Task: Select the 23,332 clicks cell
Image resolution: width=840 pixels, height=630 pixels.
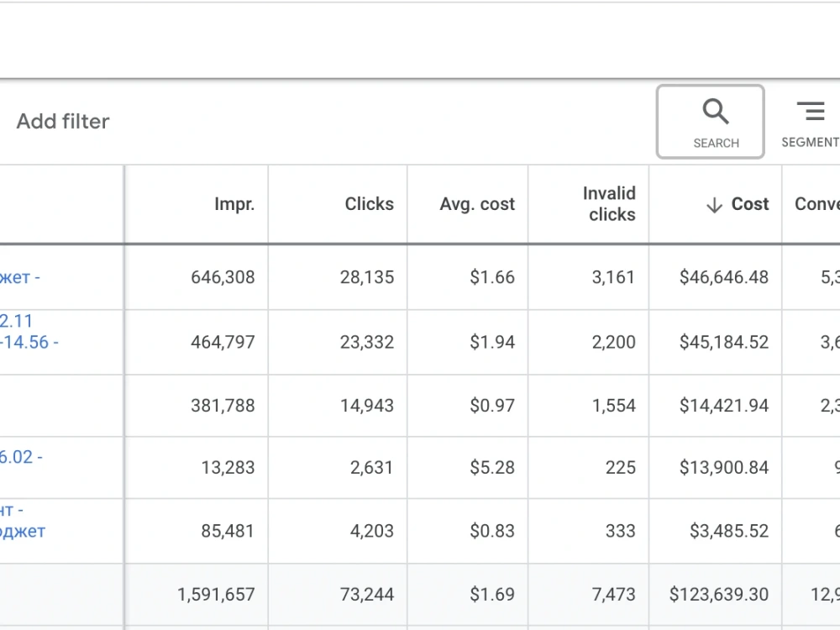Action: coord(367,343)
